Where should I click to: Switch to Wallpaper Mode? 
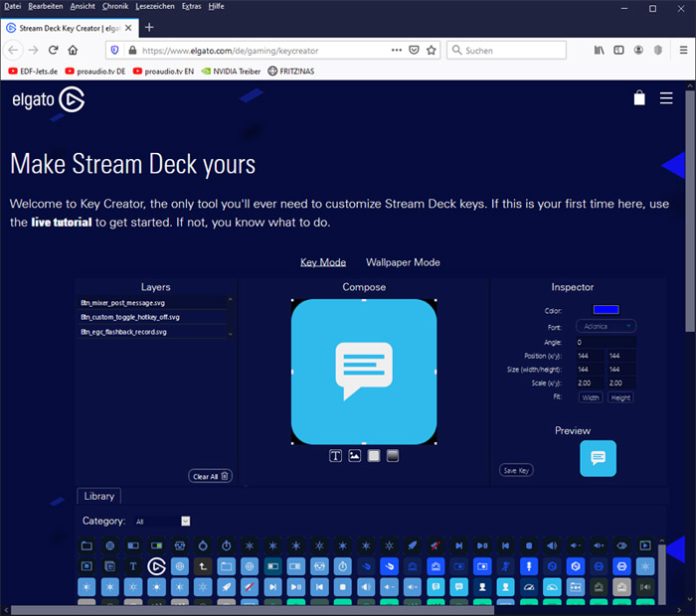(x=403, y=262)
